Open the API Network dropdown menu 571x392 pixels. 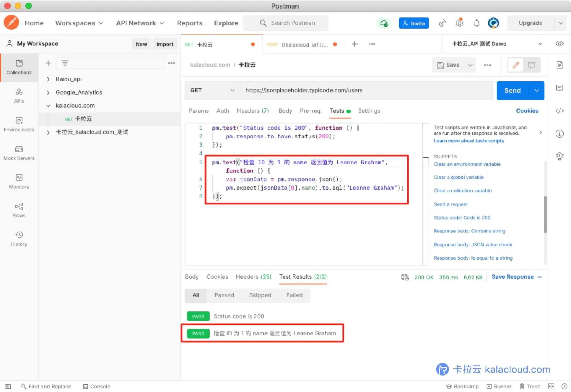(x=140, y=23)
